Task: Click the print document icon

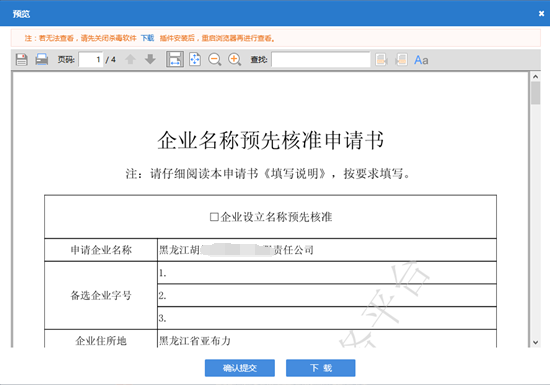Action: 42,59
